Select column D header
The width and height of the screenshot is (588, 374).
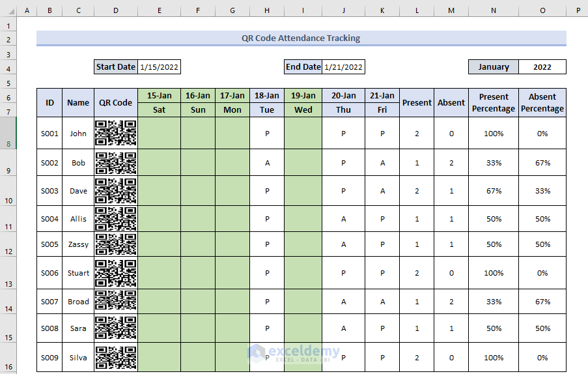pyautogui.click(x=115, y=10)
